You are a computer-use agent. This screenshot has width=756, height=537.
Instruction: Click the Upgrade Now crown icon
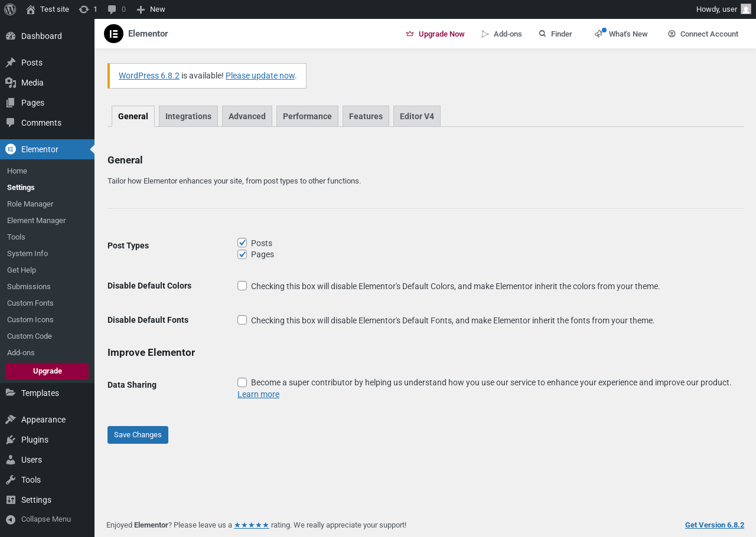(410, 34)
